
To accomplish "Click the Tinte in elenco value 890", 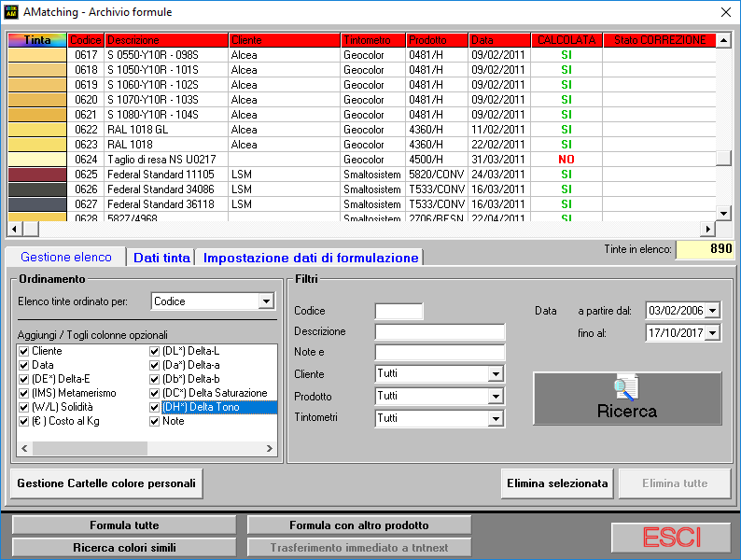I will pyautogui.click(x=706, y=249).
